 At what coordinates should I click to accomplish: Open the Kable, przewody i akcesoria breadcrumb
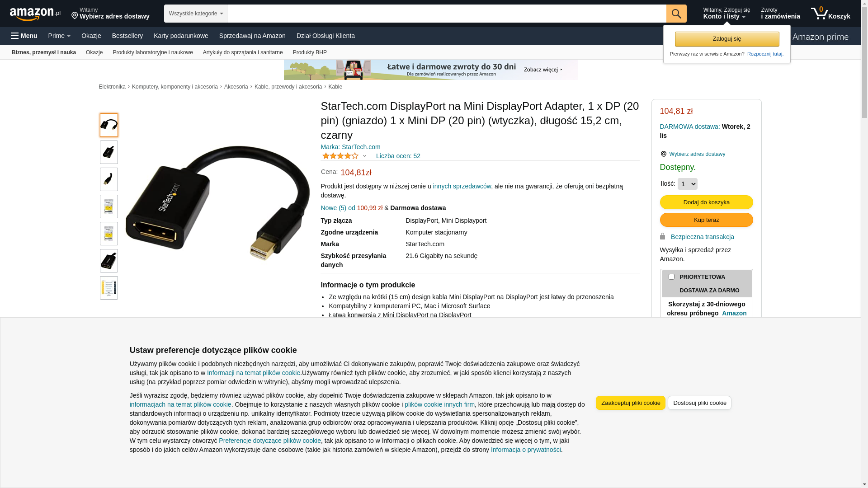click(288, 87)
